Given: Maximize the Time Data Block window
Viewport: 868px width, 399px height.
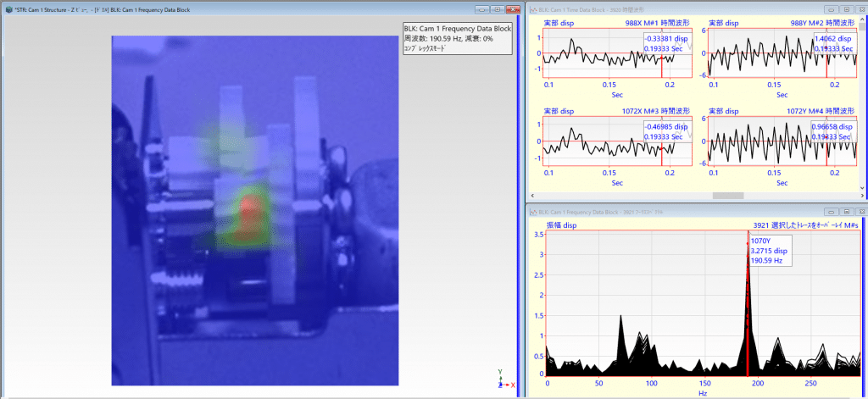Looking at the screenshot, I should pos(847,8).
